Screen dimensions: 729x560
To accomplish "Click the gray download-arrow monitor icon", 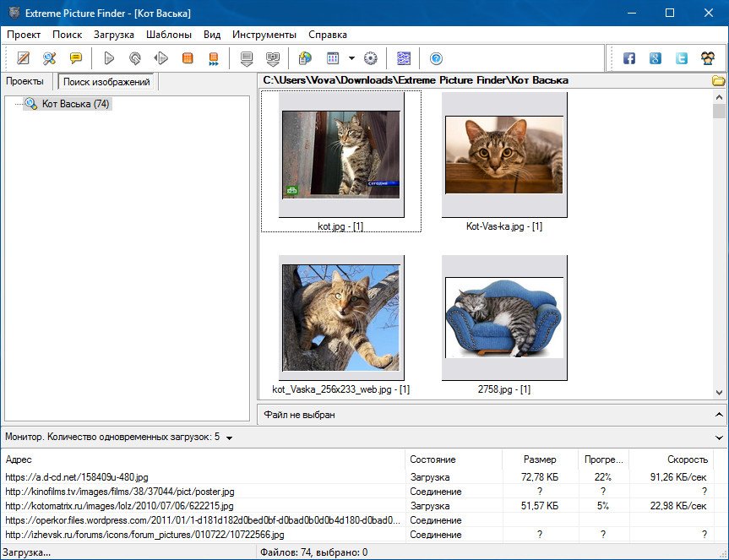I will (x=247, y=58).
